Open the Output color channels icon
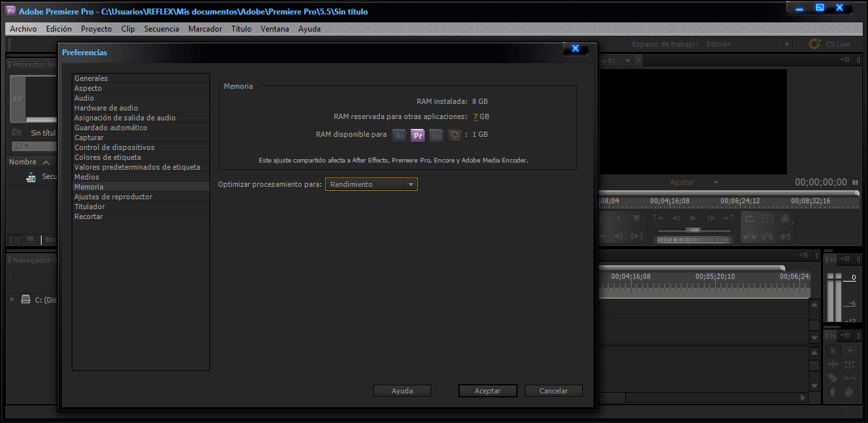The width and height of the screenshot is (868, 423). click(785, 218)
